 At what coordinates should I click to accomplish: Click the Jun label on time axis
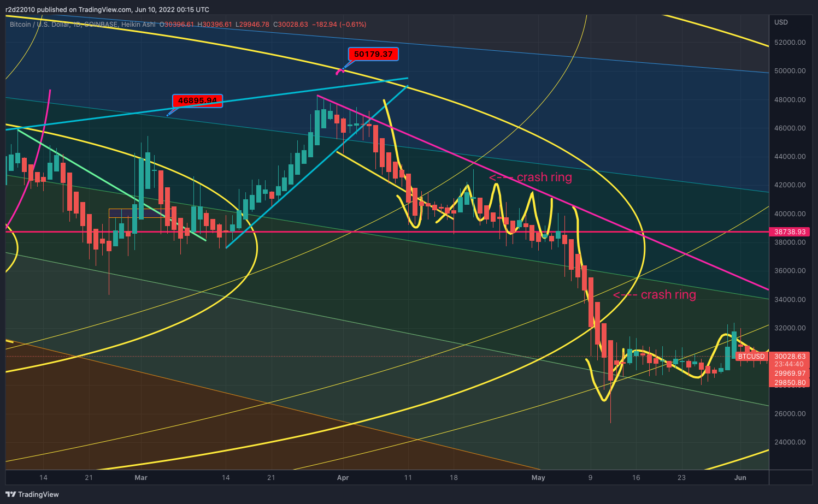coord(740,478)
